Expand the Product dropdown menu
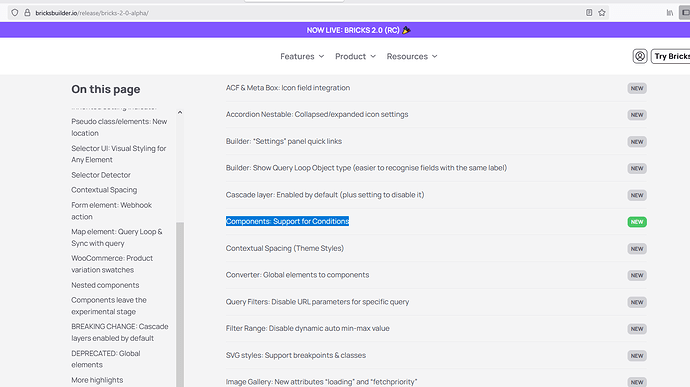This screenshot has width=690, height=387. (355, 56)
